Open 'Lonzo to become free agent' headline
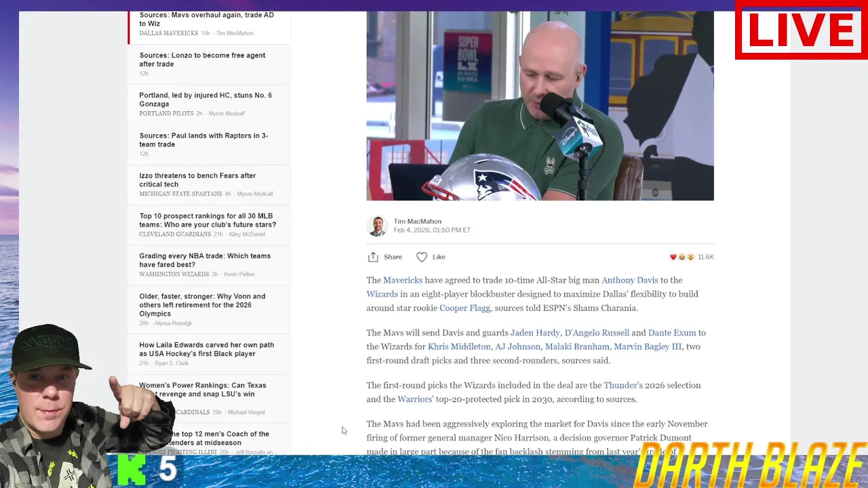This screenshot has height=488, width=868. click(x=202, y=60)
